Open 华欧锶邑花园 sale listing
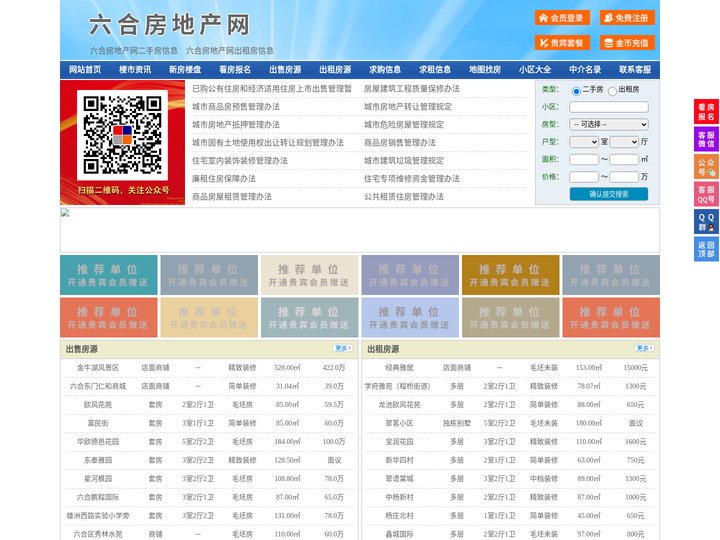The width and height of the screenshot is (720, 540). 98,441
